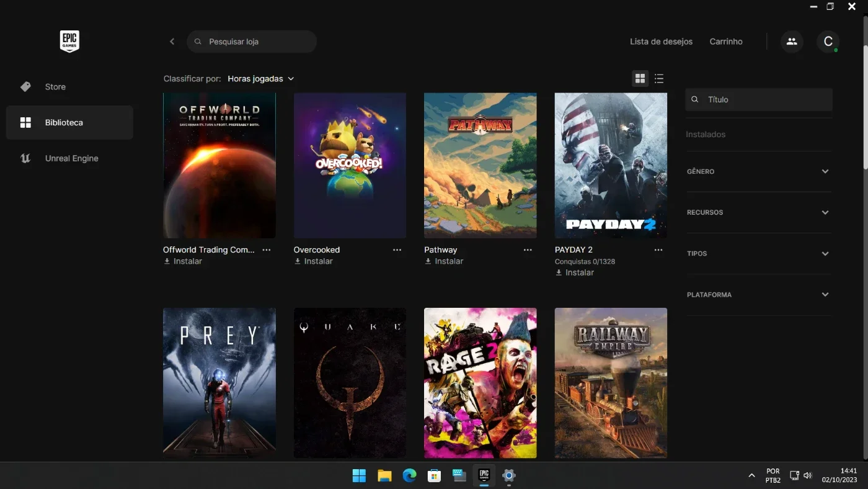Install Pathway
Viewport: 868px width, 489px height.
pos(444,261)
